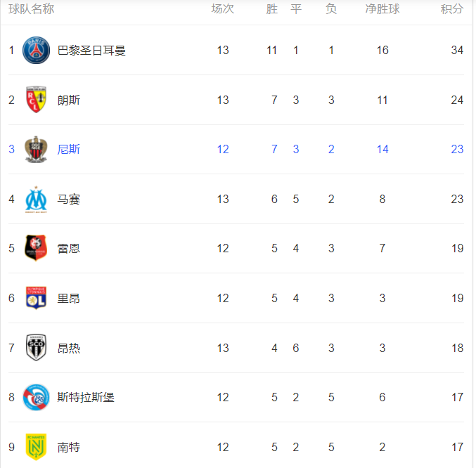Image resolution: width=476 pixels, height=468 pixels.
Task: Click the 积分 column header
Action: (452, 9)
